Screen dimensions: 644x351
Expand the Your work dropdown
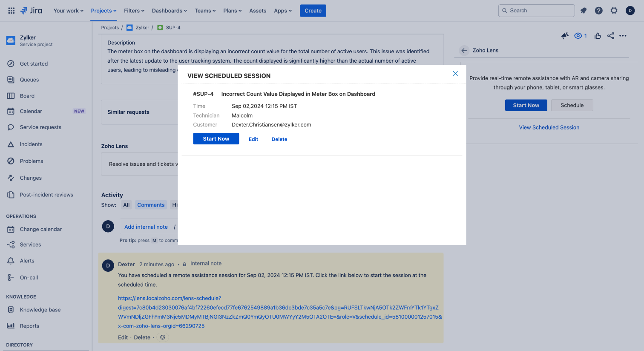68,11
